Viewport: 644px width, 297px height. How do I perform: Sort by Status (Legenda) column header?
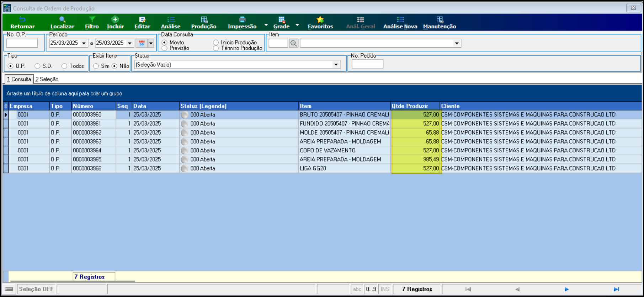click(x=239, y=106)
